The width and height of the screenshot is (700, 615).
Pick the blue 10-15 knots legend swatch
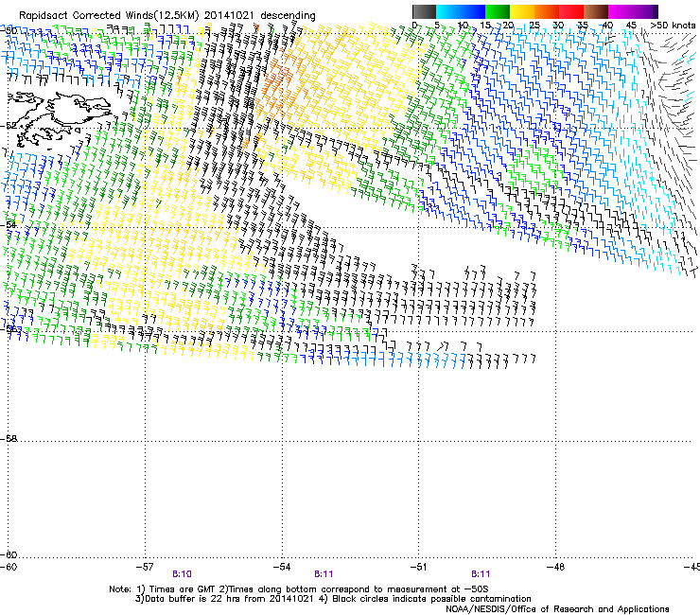(473, 11)
